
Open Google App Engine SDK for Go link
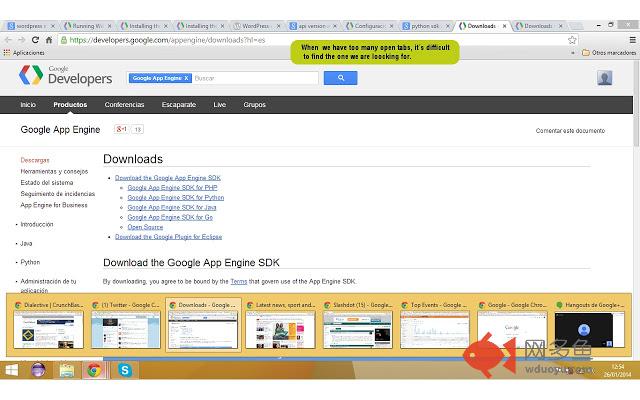click(x=170, y=217)
